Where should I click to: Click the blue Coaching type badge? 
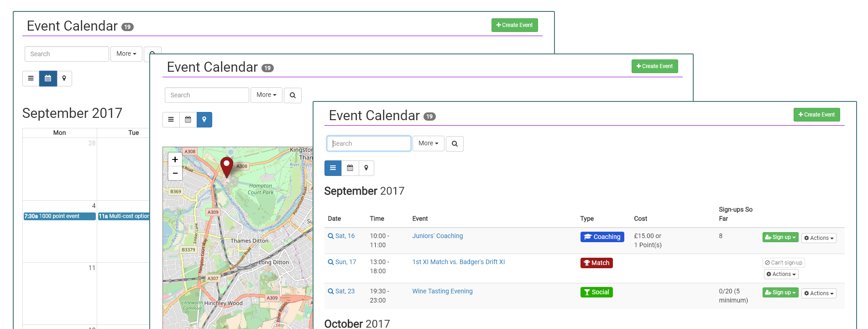coord(602,237)
